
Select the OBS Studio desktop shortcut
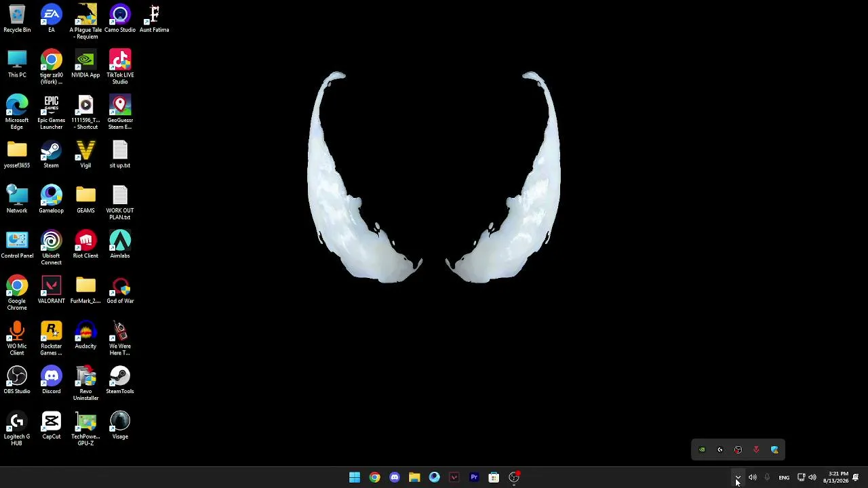coord(17,381)
